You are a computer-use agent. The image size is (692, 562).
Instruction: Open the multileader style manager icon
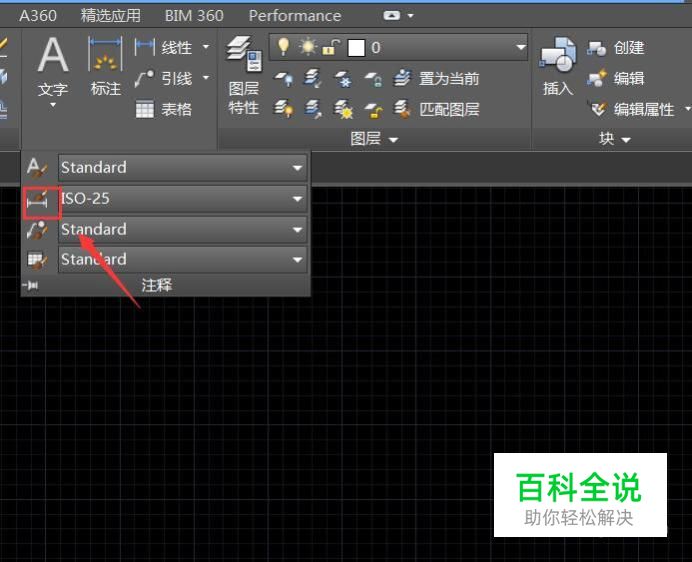(37, 230)
